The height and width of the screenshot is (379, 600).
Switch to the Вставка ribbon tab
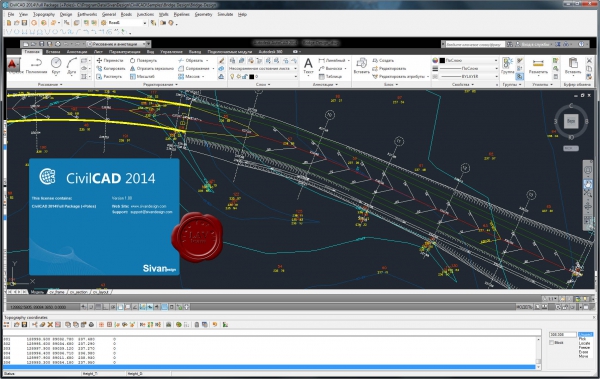coord(53,51)
